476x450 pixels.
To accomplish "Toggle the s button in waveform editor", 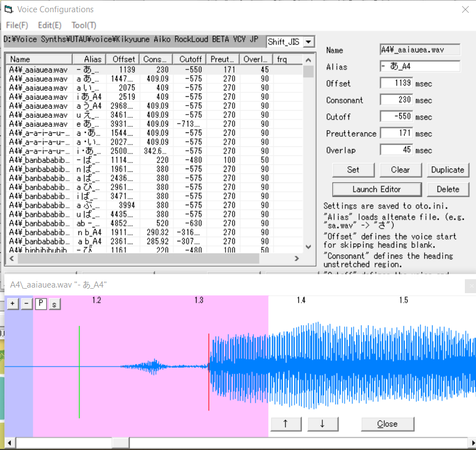I will click(x=55, y=304).
